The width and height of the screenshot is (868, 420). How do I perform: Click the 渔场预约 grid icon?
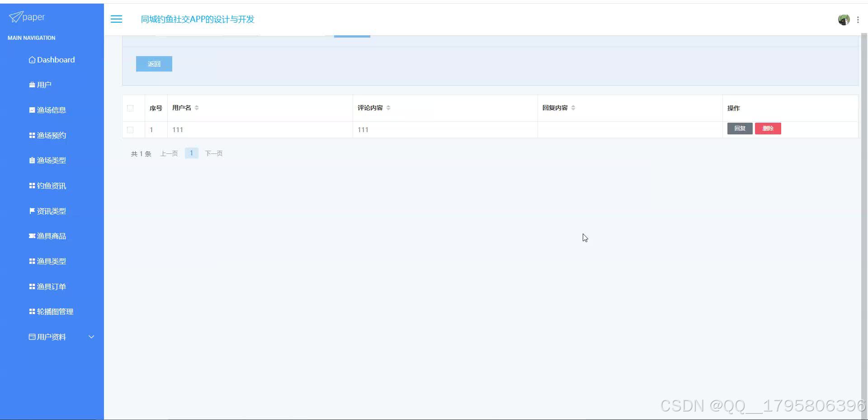click(x=32, y=135)
